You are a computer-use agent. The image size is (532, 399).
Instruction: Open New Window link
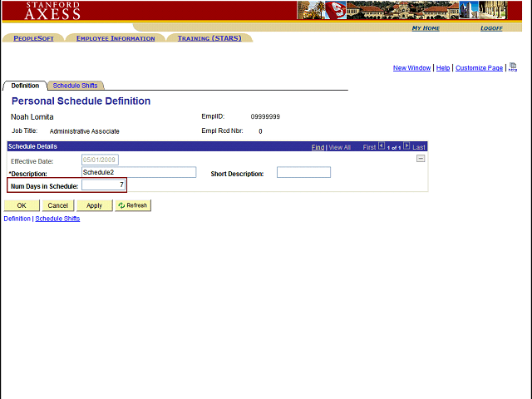pyautogui.click(x=411, y=68)
